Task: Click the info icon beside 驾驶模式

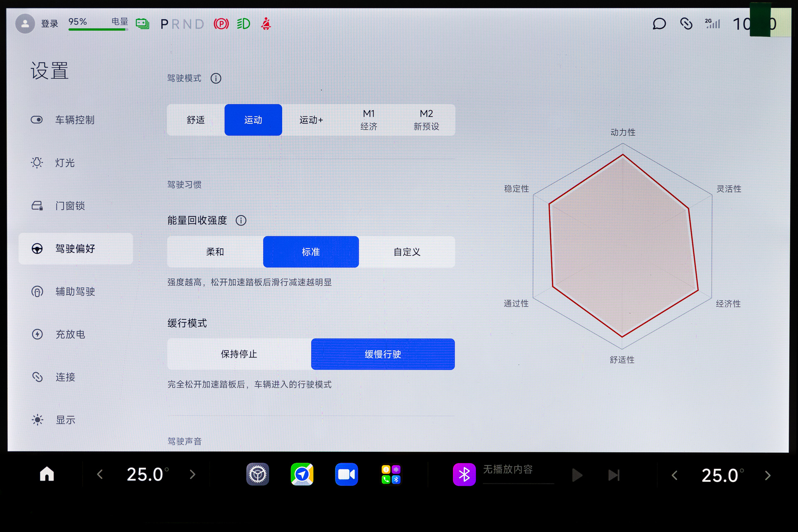Action: click(x=216, y=78)
